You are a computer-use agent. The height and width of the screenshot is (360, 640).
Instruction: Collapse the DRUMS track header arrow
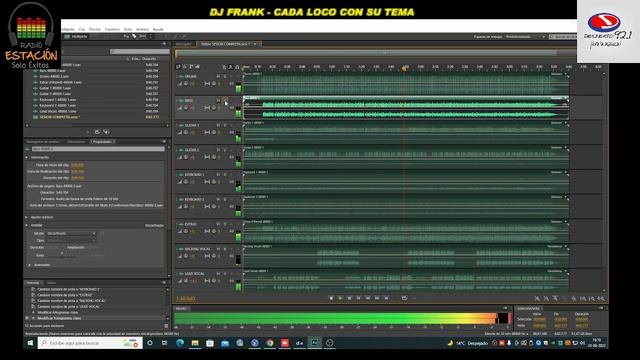click(177, 76)
